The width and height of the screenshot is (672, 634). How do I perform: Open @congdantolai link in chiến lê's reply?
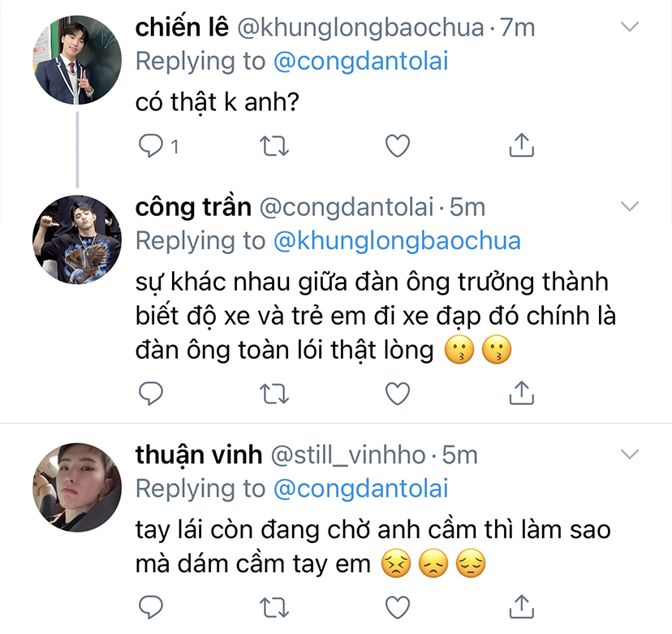pos(360,61)
